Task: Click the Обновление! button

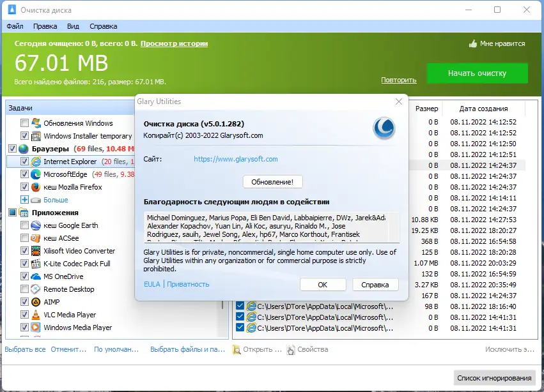Action: [x=272, y=181]
